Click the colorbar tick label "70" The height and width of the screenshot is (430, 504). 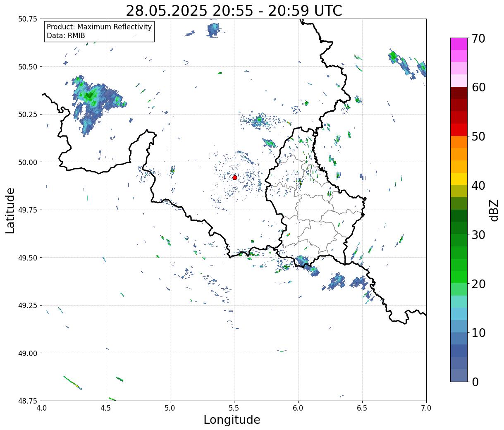[478, 38]
